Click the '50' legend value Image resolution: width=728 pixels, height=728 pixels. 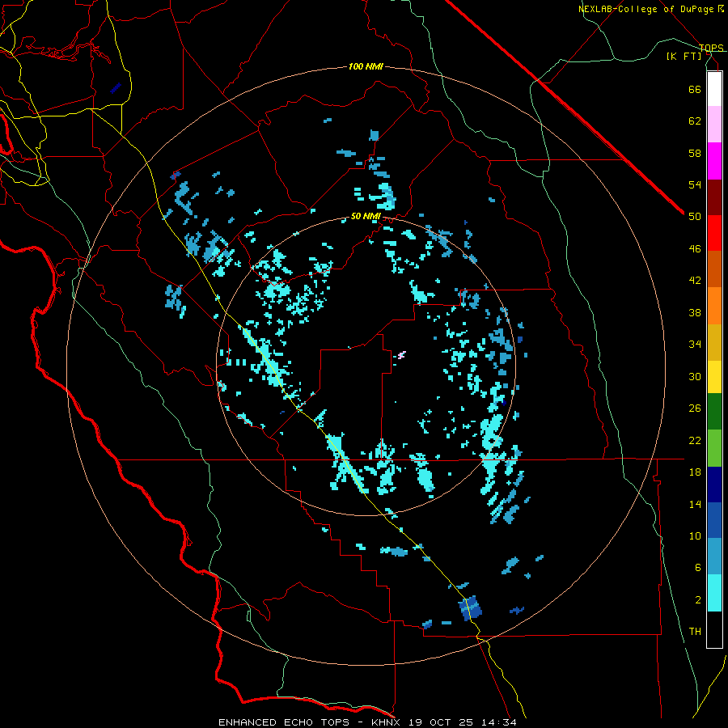[695, 217]
